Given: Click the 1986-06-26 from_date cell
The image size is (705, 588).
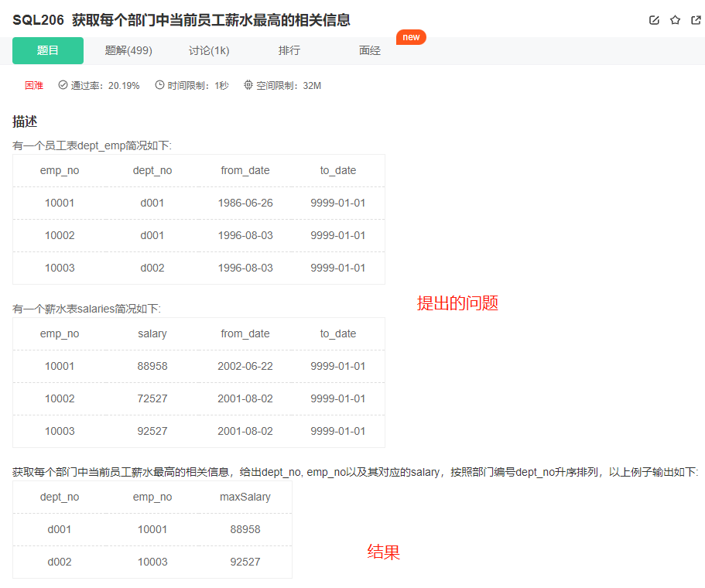Looking at the screenshot, I should pos(245,203).
